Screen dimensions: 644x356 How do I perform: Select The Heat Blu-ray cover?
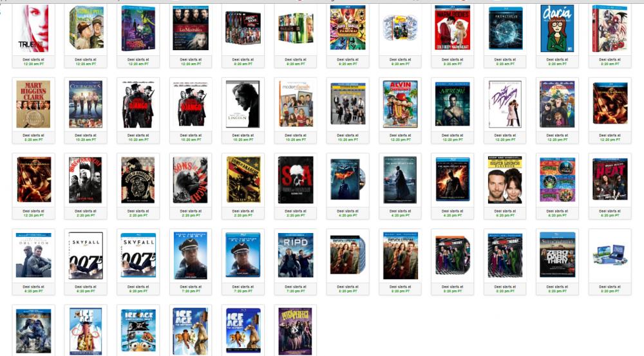pyautogui.click(x=610, y=180)
